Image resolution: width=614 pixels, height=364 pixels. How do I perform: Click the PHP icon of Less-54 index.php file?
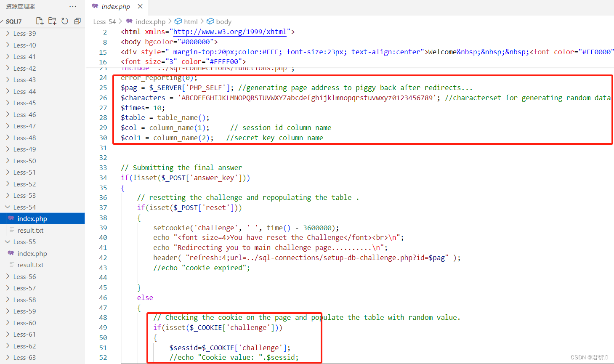[11, 218]
